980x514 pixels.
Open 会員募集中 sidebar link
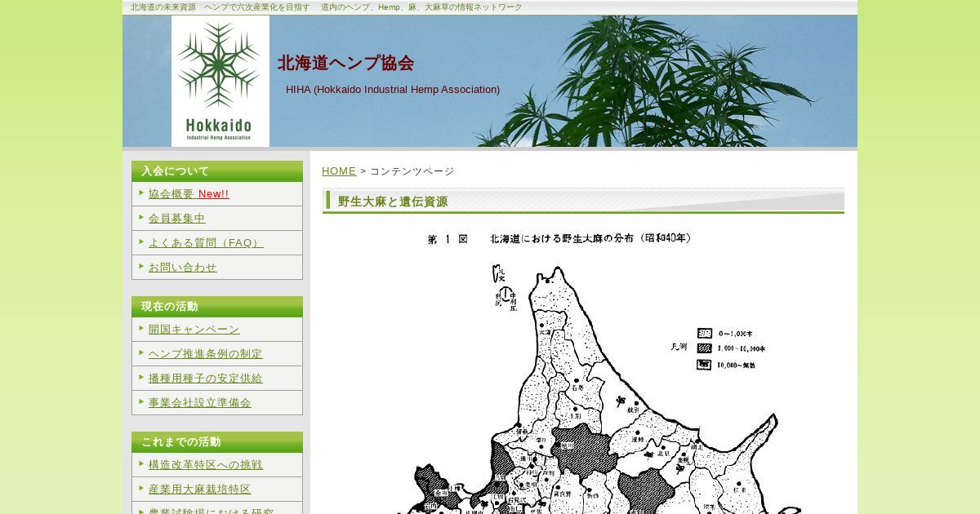pos(177,219)
